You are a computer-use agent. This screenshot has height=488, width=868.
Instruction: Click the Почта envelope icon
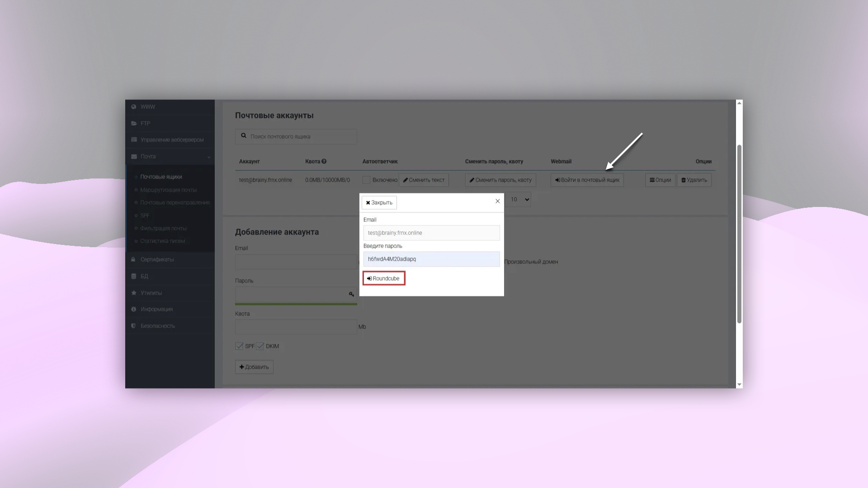(x=134, y=156)
